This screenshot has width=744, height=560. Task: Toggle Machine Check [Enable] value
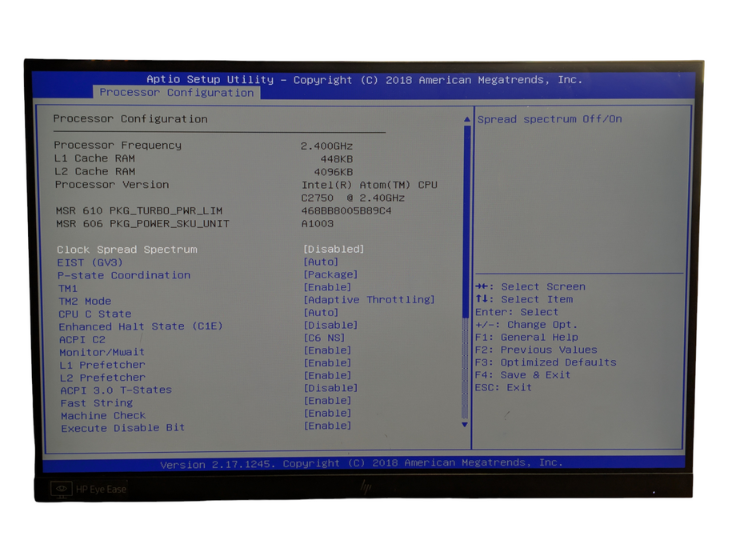[x=327, y=413]
